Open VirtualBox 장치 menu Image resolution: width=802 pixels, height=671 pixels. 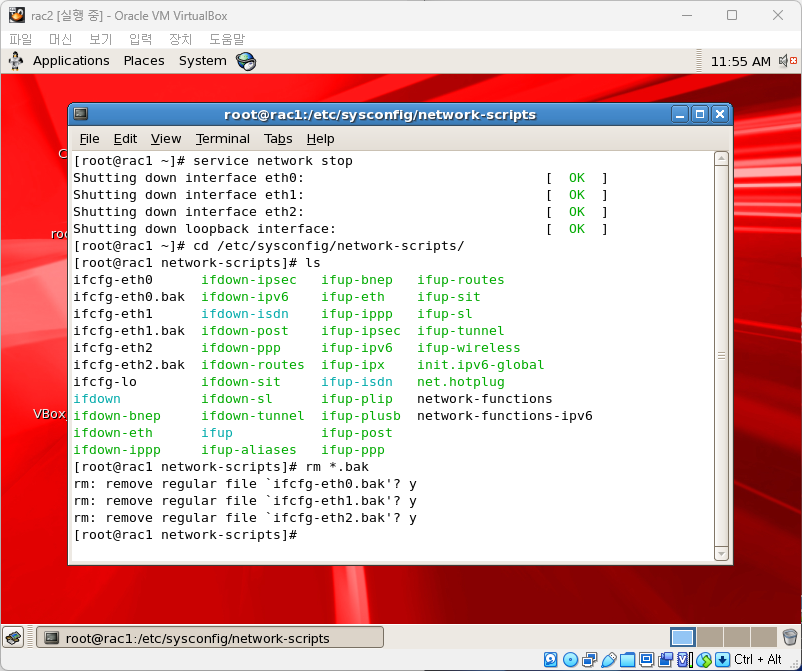click(x=181, y=39)
